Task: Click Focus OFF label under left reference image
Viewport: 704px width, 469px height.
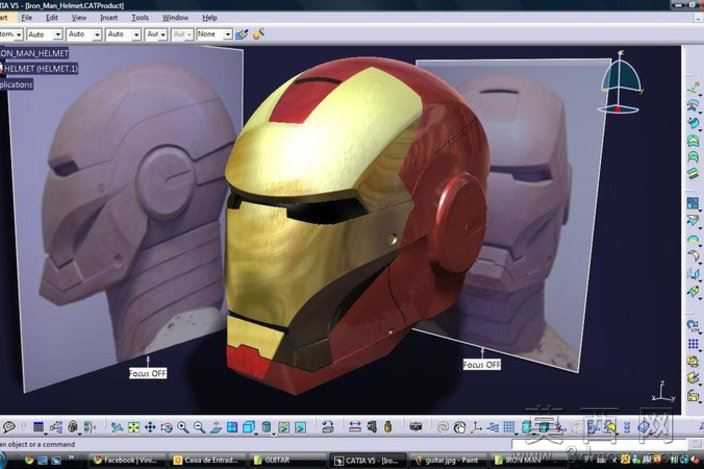Action: (148, 373)
